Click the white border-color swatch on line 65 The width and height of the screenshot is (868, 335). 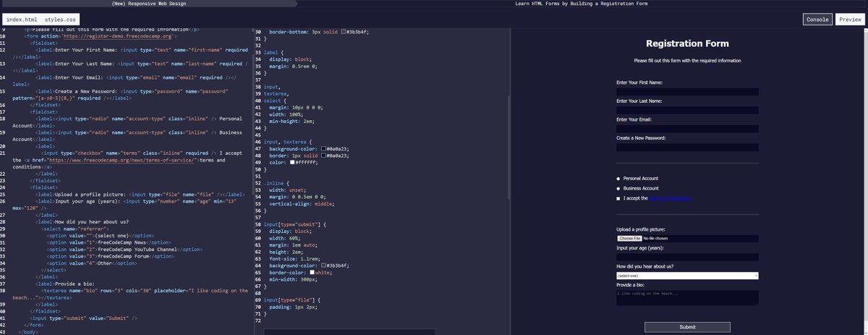pos(312,272)
